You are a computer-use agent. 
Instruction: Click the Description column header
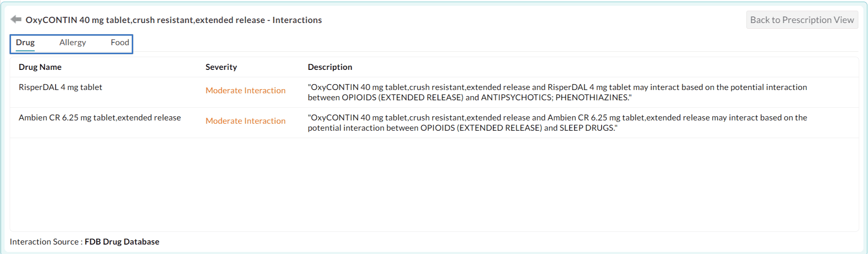[330, 67]
